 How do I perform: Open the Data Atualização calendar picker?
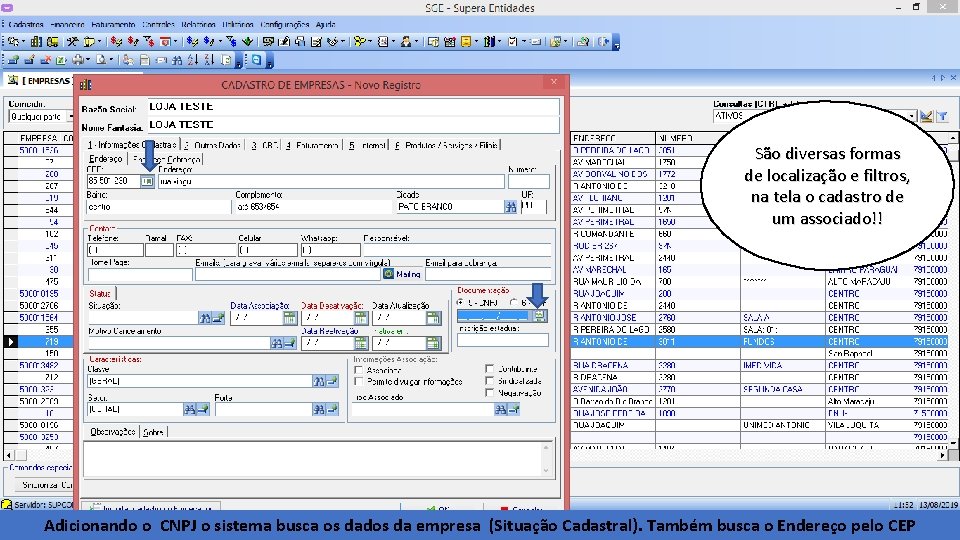[433, 318]
